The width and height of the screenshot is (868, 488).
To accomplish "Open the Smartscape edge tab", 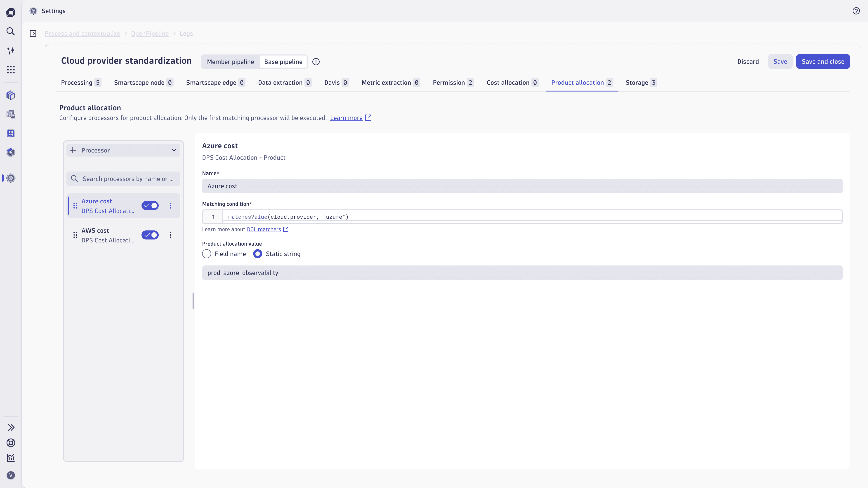I will pyautogui.click(x=216, y=82).
